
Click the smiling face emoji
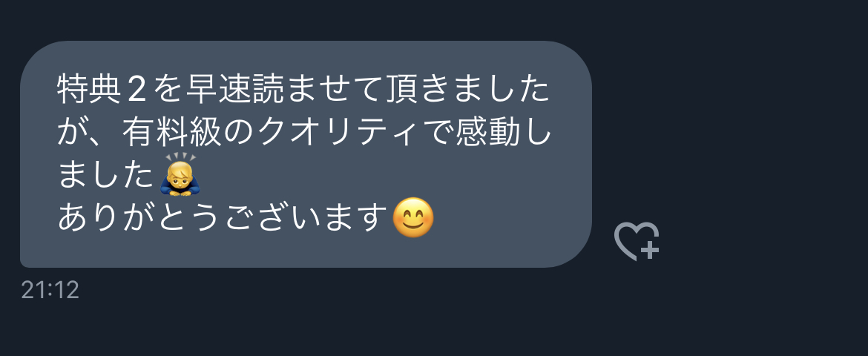click(x=413, y=217)
